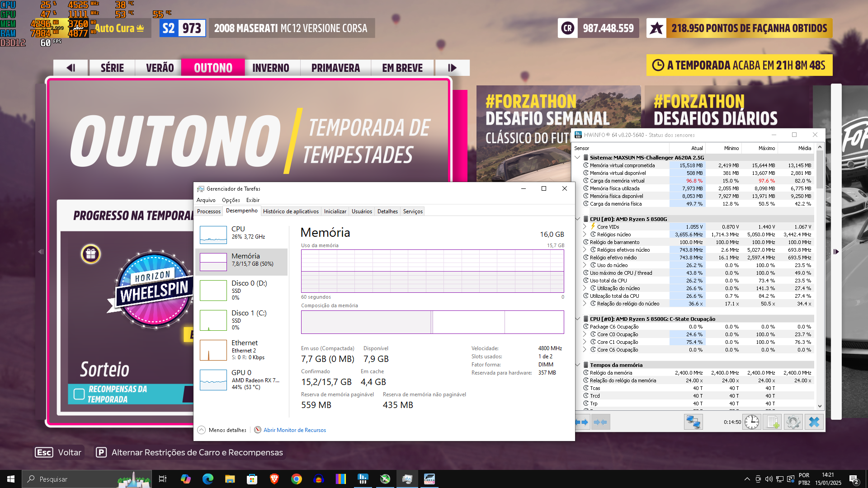Expand Relógios efetivos núcleo row
This screenshot has width=868, height=488.
click(x=585, y=249)
